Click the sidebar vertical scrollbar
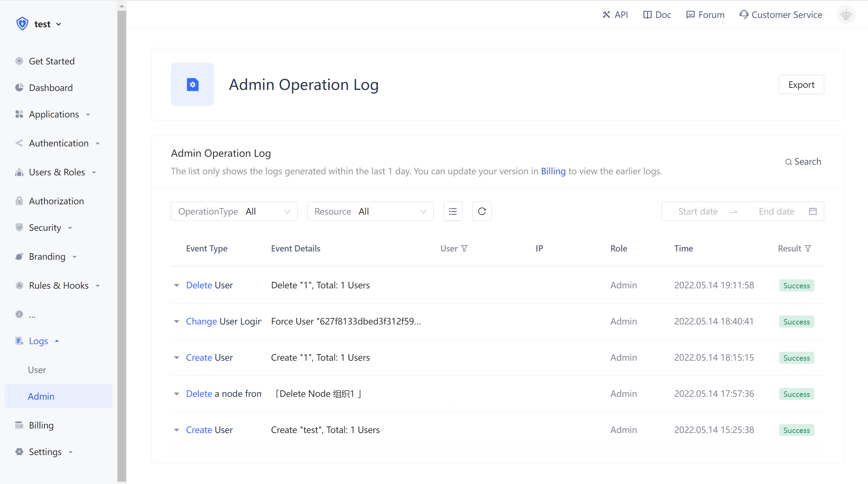This screenshot has height=484, width=868. 122,241
